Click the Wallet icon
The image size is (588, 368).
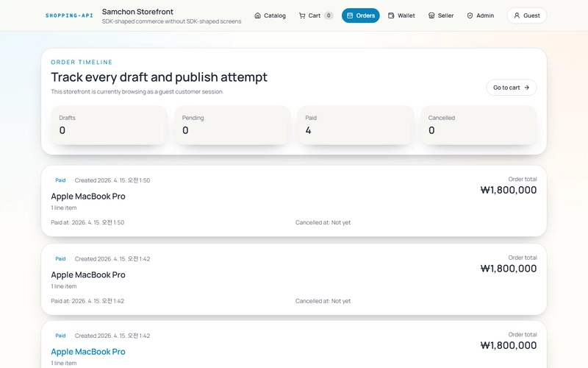click(x=391, y=15)
